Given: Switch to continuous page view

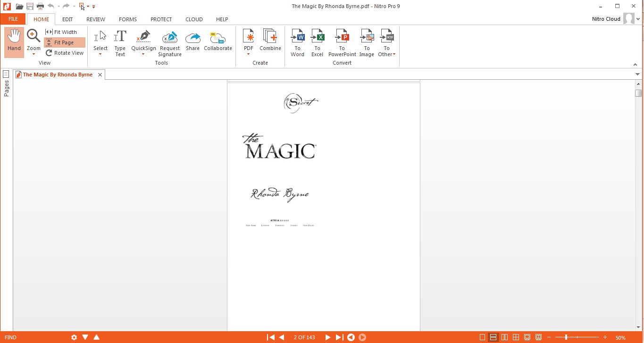Looking at the screenshot, I should tap(493, 337).
